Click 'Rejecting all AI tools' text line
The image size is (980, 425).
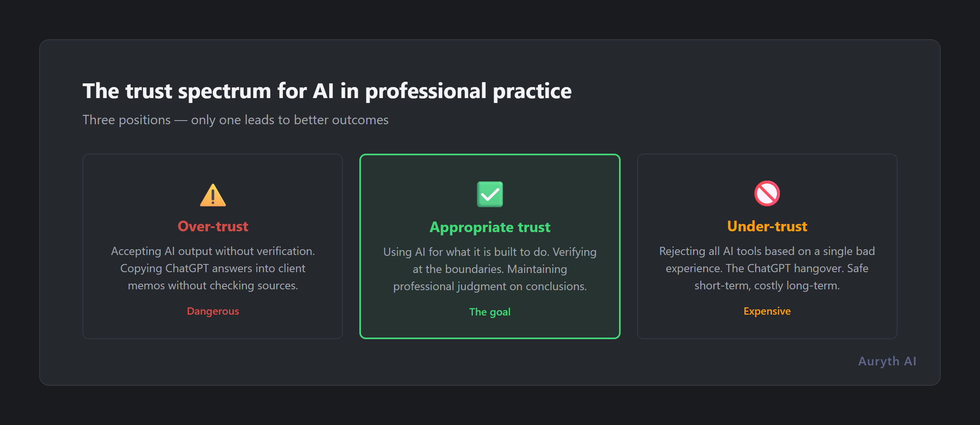point(767,251)
